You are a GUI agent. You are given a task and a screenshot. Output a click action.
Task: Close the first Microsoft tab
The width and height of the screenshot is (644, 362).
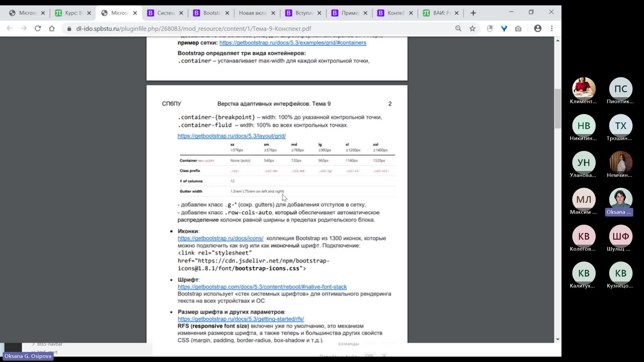click(43, 13)
